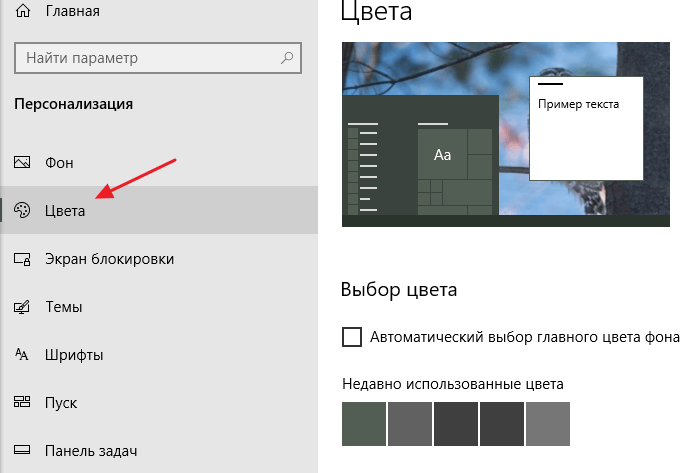Viewport: 688px width, 473px height.
Task: Select the Цвета section label
Action: pos(65,211)
